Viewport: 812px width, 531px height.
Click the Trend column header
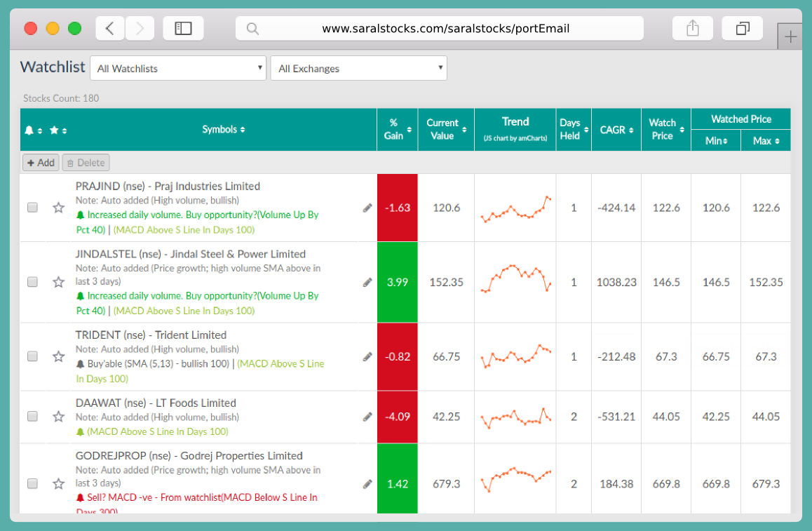(x=515, y=130)
